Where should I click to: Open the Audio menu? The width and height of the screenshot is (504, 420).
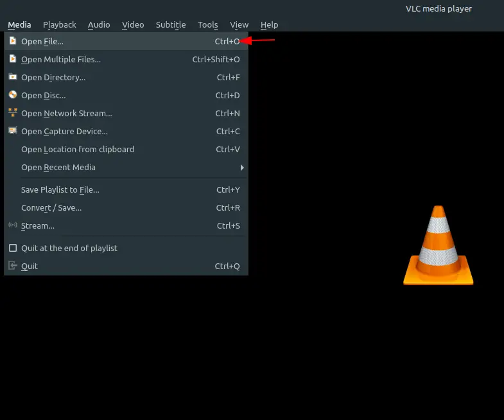pyautogui.click(x=99, y=25)
